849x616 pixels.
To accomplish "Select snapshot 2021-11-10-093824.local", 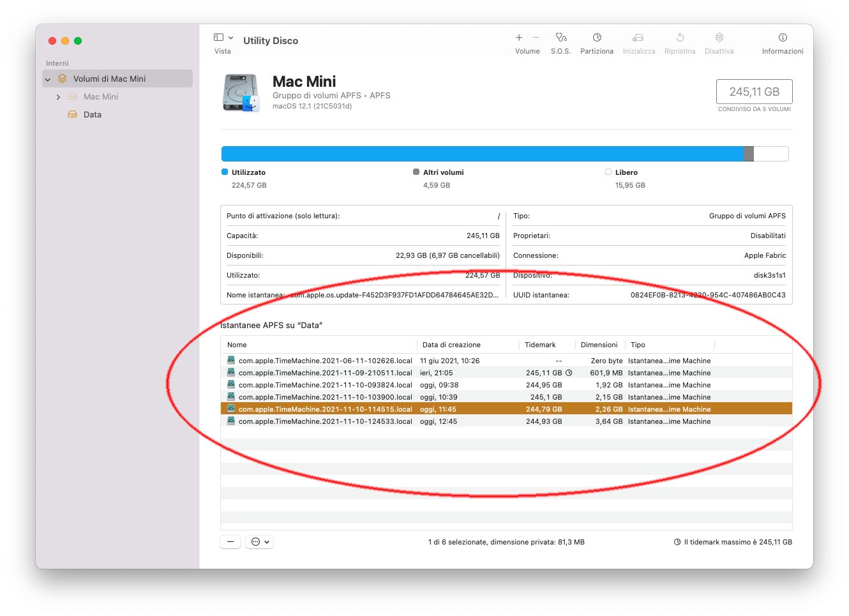I will coord(506,385).
